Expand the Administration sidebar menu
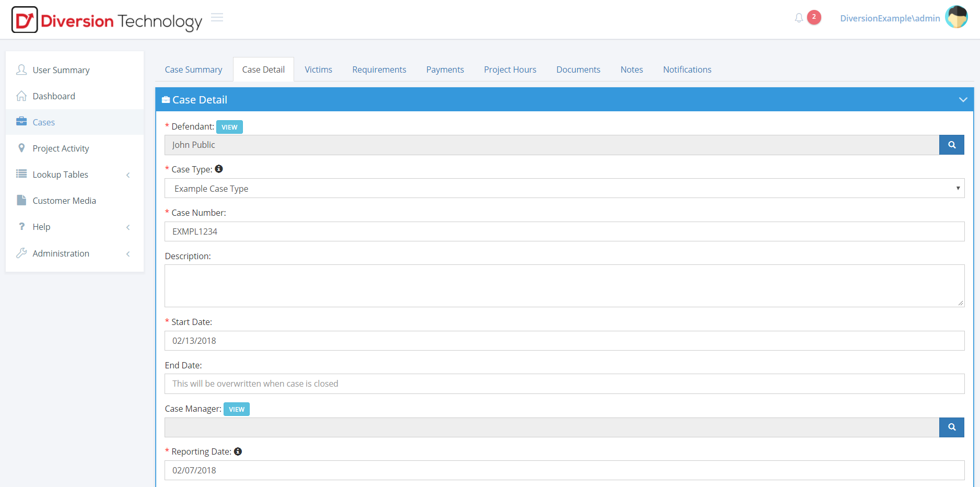980x487 pixels. (x=61, y=253)
